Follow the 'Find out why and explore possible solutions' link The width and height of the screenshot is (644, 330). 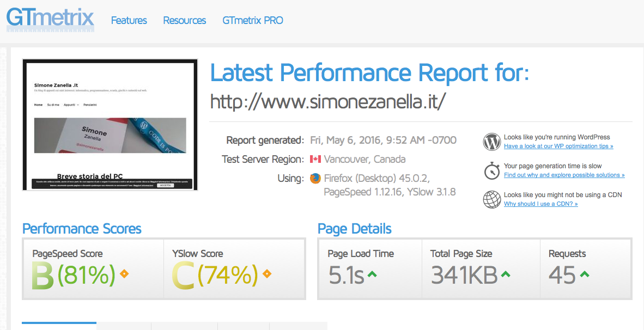[x=564, y=175]
